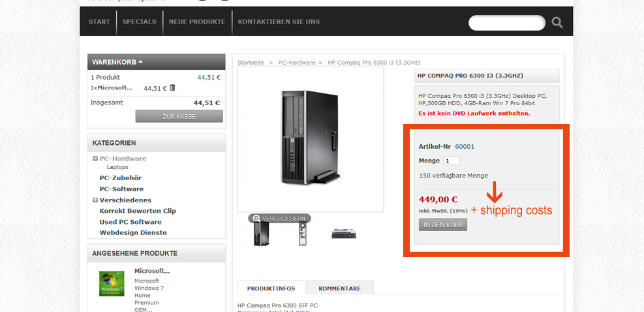Click red 'kein DVD Laufwerk' notice
Viewport: 644px width, 312px height.
(x=474, y=113)
